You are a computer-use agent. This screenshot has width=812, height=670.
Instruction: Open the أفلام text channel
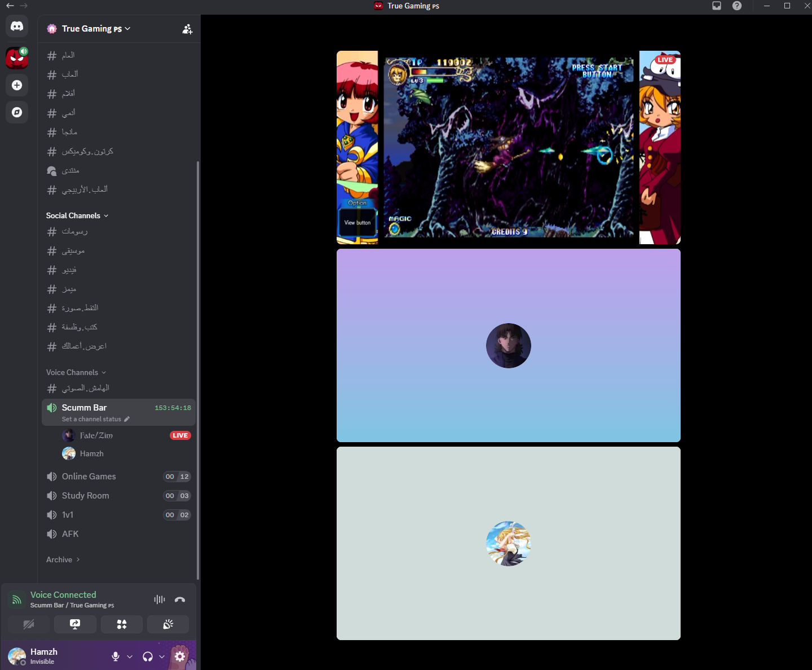[x=118, y=94]
